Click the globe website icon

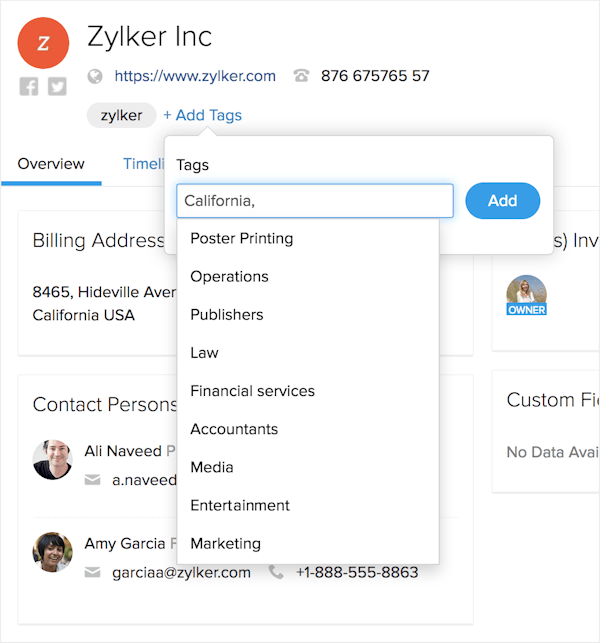pyautogui.click(x=95, y=76)
